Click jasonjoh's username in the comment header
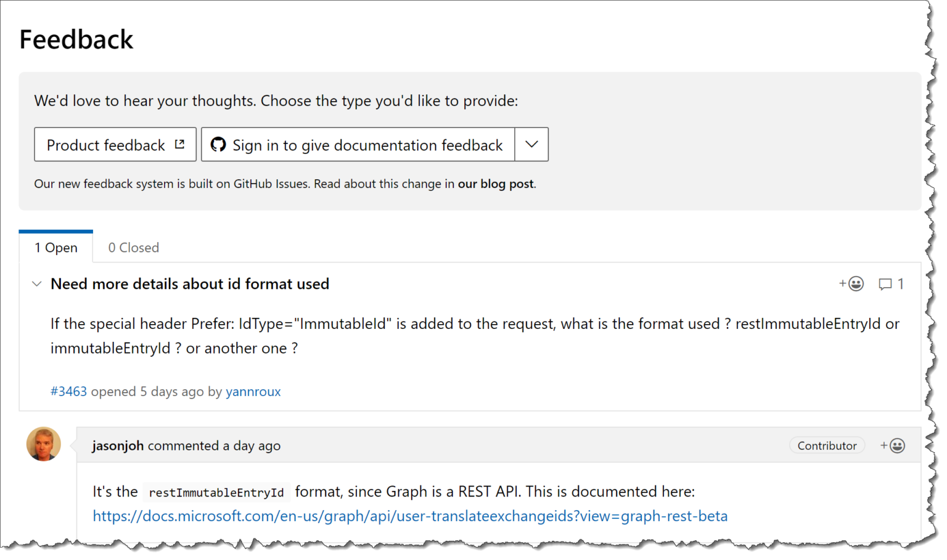The image size is (947, 560). (x=118, y=445)
